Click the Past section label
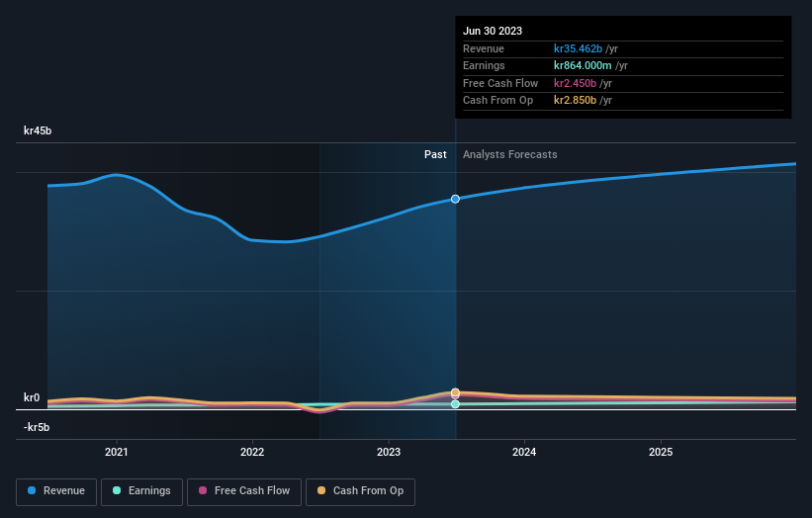The width and height of the screenshot is (812, 518). (x=435, y=154)
